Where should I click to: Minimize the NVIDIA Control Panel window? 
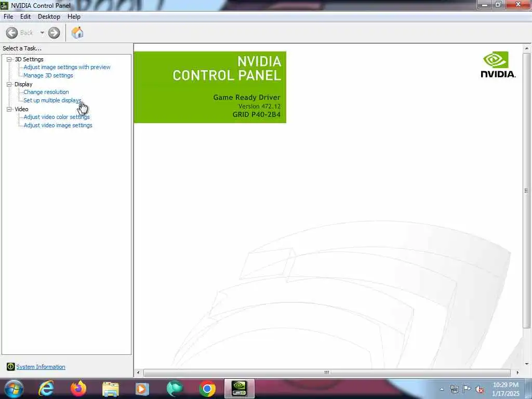tap(485, 5)
